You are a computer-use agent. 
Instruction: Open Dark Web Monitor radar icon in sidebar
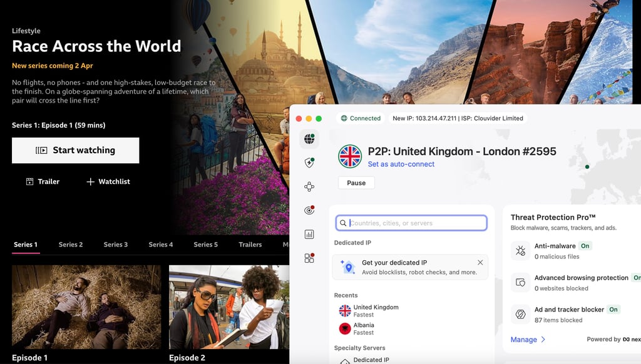point(309,210)
